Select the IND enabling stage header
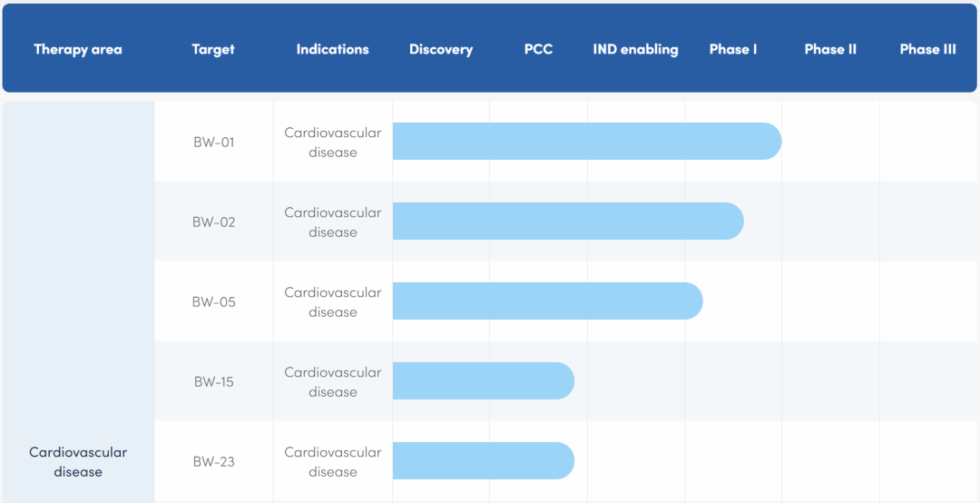The image size is (980, 503). tap(635, 49)
